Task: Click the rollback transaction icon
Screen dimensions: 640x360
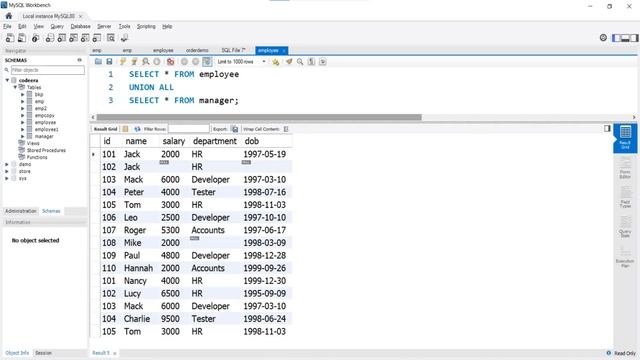Action: click(196, 62)
